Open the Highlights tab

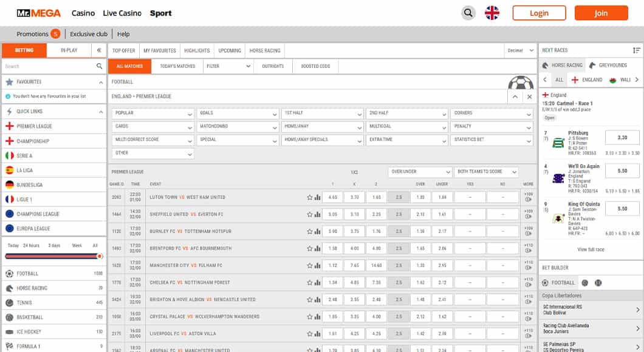coord(197,50)
